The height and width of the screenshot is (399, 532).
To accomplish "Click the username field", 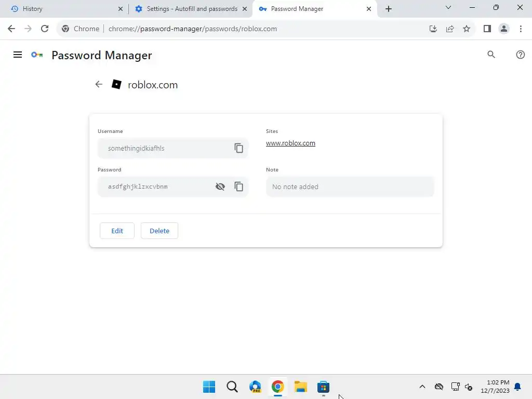I will pyautogui.click(x=172, y=148).
